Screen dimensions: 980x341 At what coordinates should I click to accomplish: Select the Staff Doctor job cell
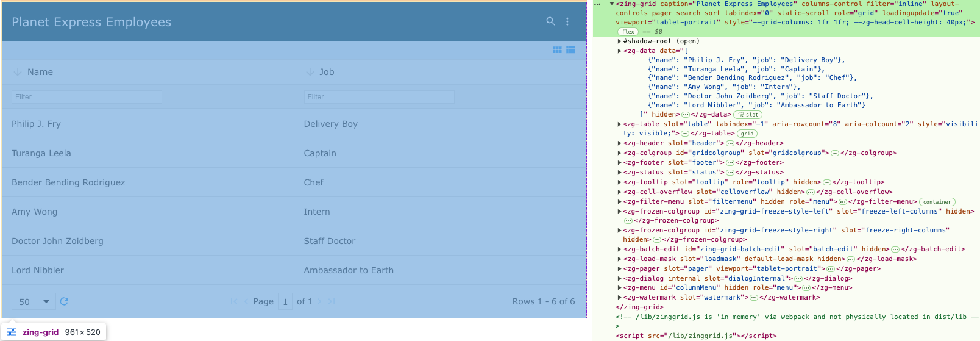tap(440, 241)
